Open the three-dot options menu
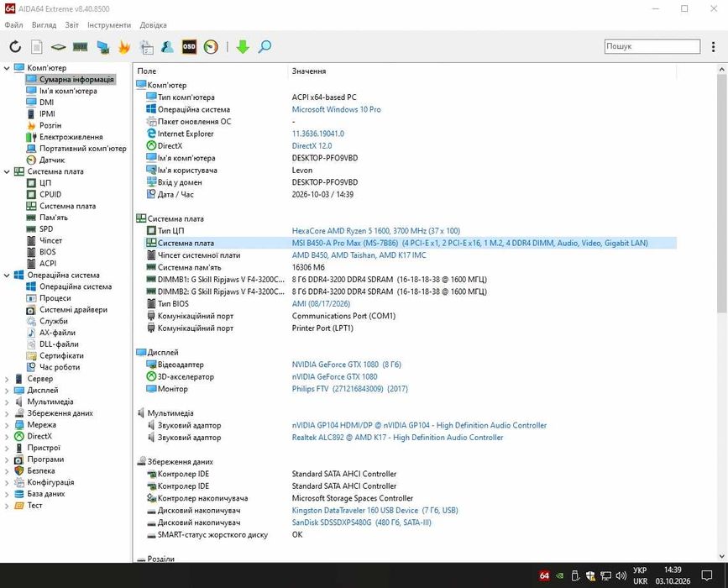Image resolution: width=728 pixels, height=588 pixels. pyautogui.click(x=713, y=46)
